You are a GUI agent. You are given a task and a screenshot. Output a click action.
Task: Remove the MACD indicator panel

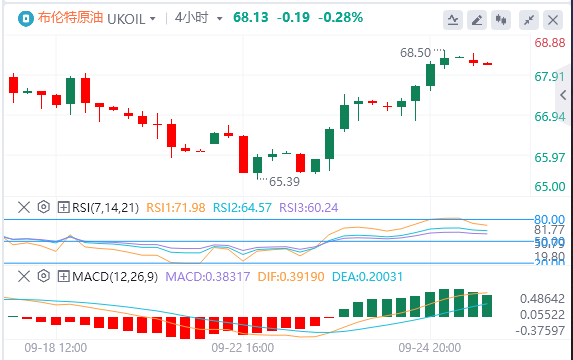pyautogui.click(x=24, y=276)
